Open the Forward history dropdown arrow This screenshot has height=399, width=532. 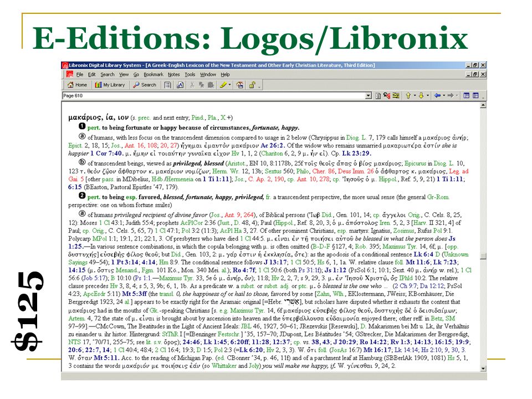click(x=457, y=96)
